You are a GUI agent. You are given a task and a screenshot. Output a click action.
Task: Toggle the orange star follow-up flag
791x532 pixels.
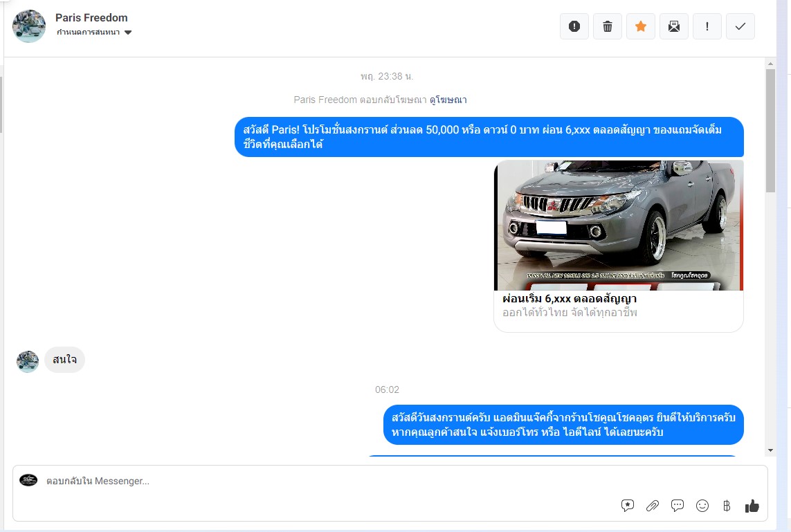pyautogui.click(x=640, y=26)
